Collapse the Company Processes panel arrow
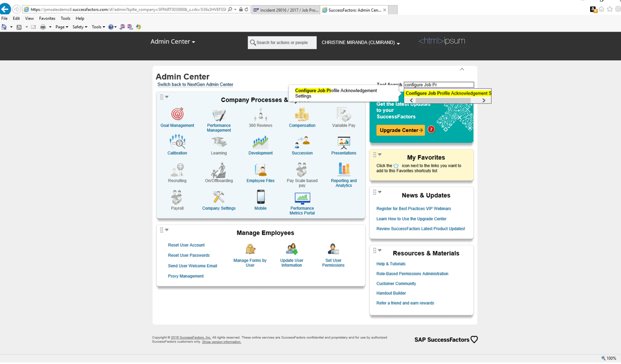The width and height of the screenshot is (621, 364). pos(167,97)
